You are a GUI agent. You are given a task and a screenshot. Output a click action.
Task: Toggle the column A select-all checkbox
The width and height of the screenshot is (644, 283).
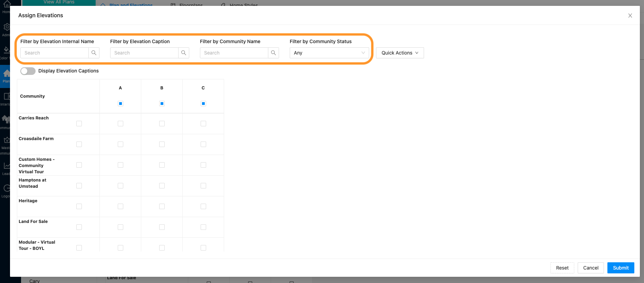[121, 104]
